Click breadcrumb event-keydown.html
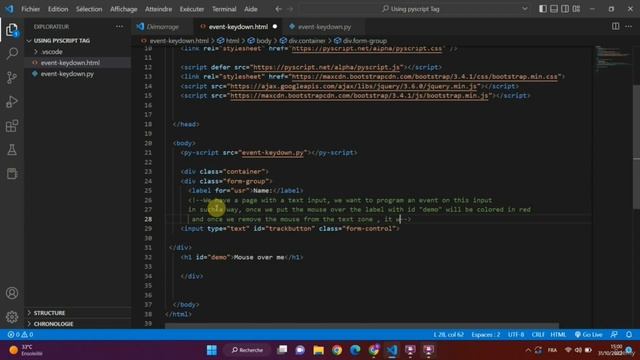 tap(179, 41)
